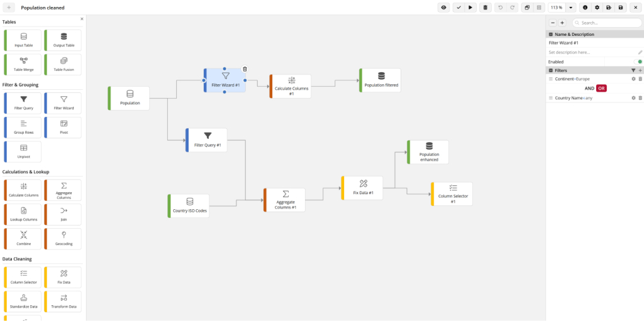Select the Population cleaned tab title
The height and width of the screenshot is (321, 644).
click(x=43, y=8)
